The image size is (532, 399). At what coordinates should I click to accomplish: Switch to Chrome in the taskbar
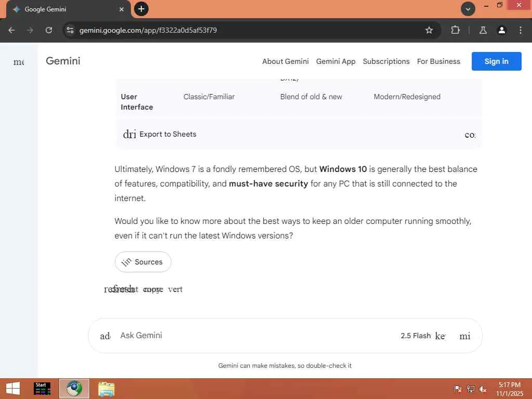coord(74,389)
